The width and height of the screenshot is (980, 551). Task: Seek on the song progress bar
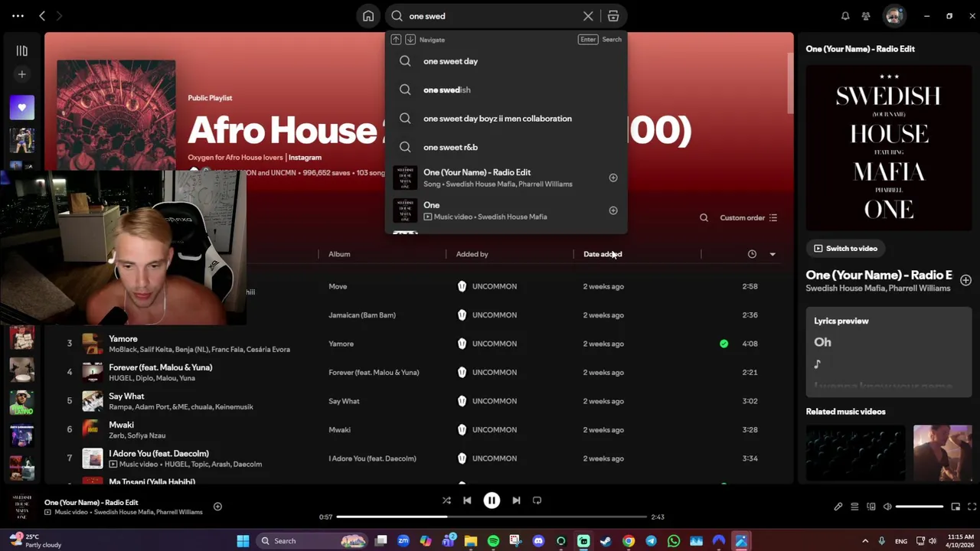click(x=492, y=517)
